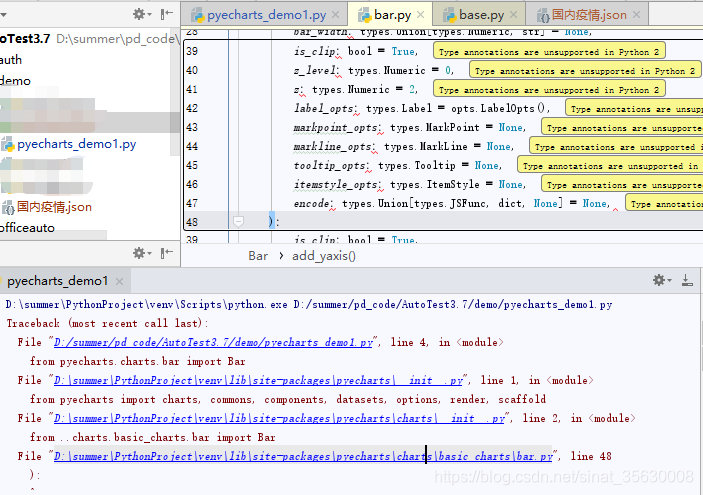This screenshot has height=495, width=703.
Task: Close the pyecharts_demo1.py editor tab
Action: (335, 15)
